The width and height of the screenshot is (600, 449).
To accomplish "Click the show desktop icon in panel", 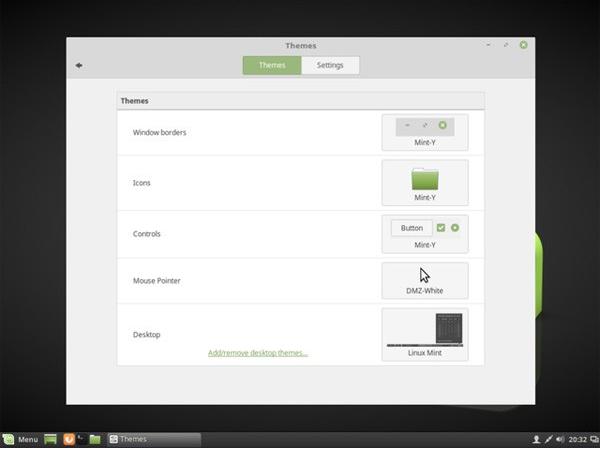I will pyautogui.click(x=50, y=439).
